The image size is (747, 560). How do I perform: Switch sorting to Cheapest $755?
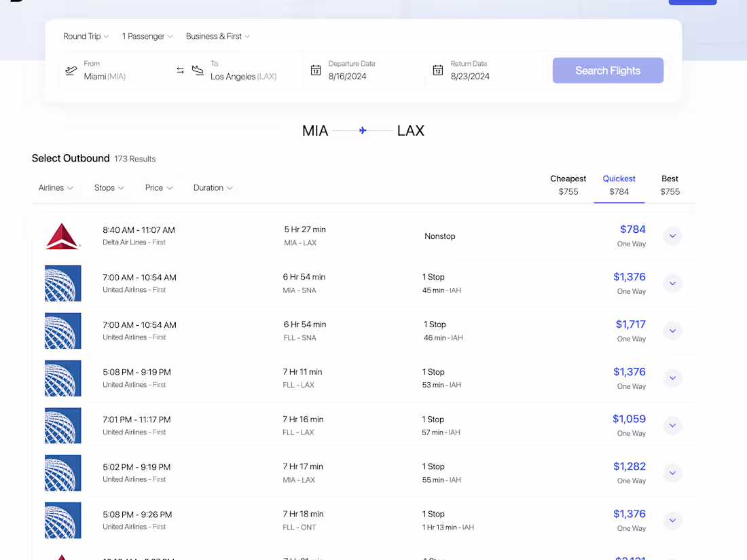point(568,185)
